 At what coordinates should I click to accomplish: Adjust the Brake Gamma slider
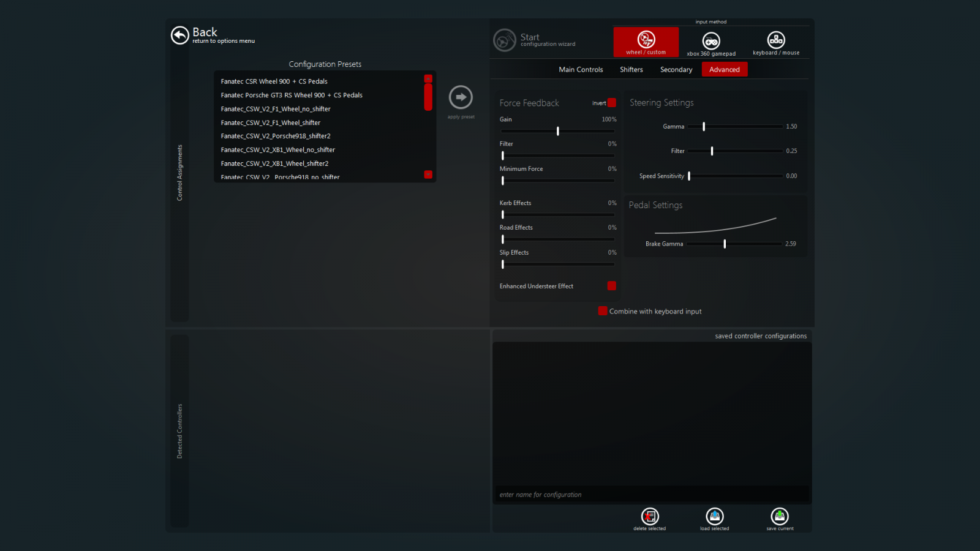(734, 244)
